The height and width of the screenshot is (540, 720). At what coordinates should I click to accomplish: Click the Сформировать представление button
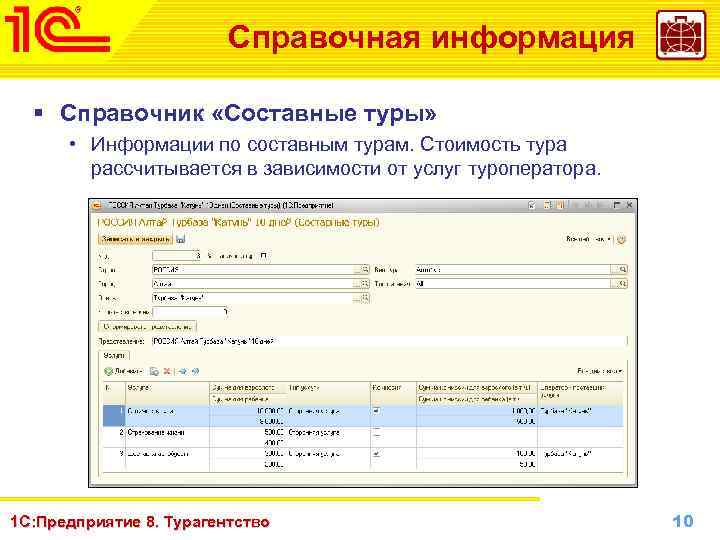pyautogui.click(x=147, y=327)
